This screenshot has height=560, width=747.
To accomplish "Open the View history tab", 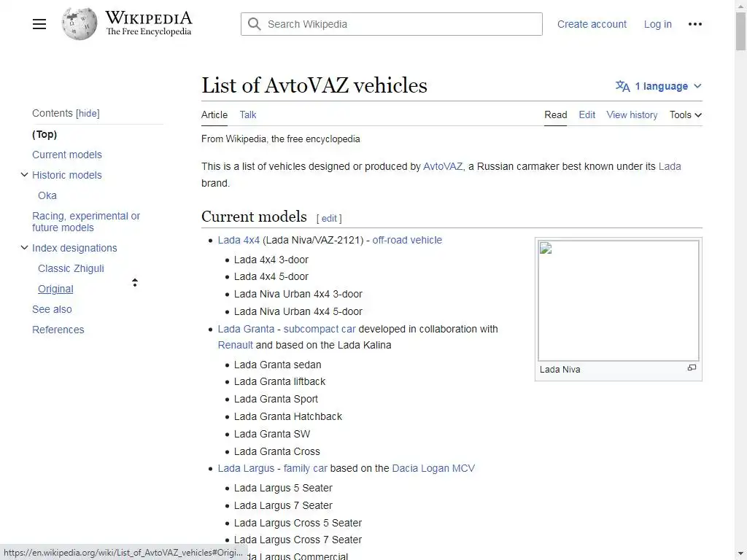I will pos(632,114).
